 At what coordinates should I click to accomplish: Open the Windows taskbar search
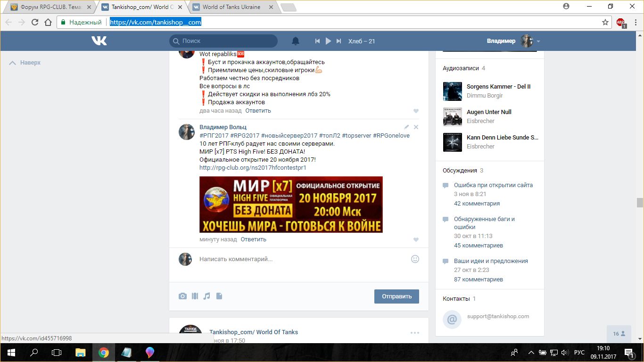click(34, 353)
